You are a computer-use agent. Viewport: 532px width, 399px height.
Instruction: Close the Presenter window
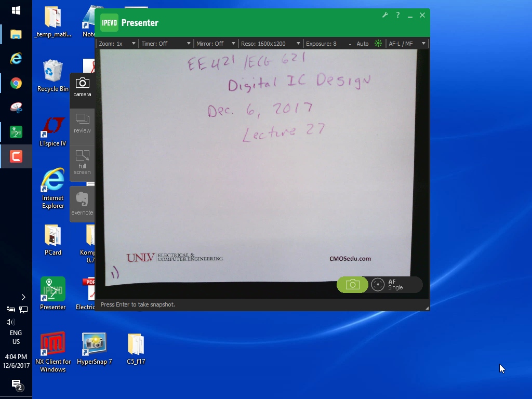tap(422, 15)
